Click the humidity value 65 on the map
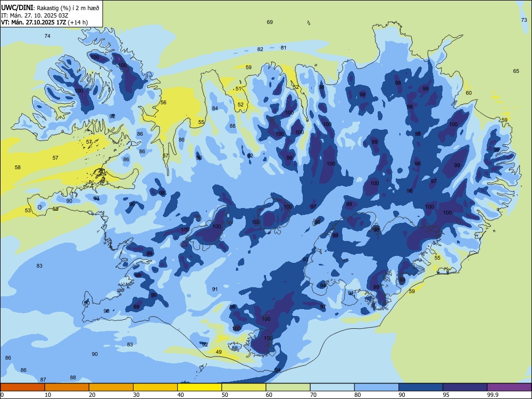 tap(516, 71)
